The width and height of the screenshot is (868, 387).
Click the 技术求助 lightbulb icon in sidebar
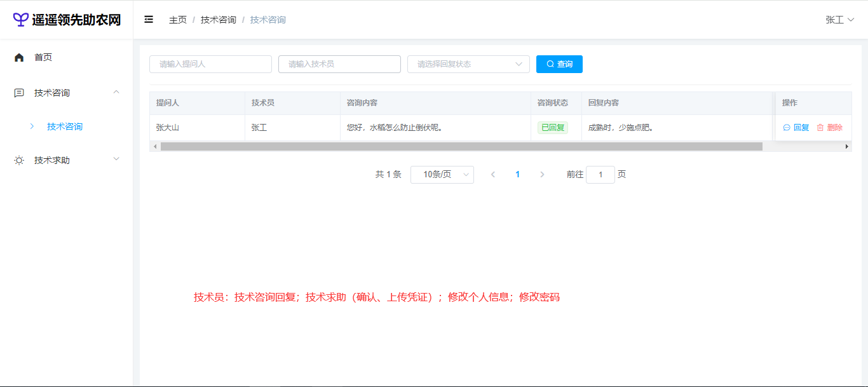tap(19, 160)
